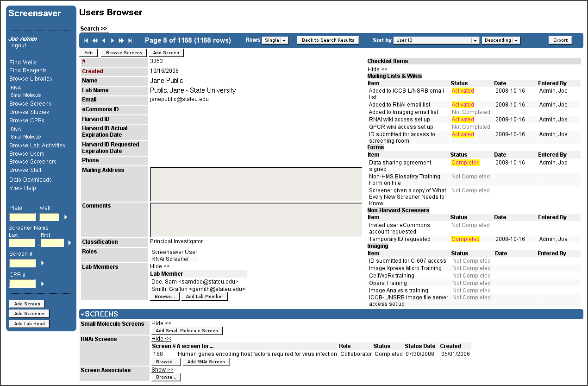
Task: Submit CPR # search arrow
Action: tap(42, 284)
